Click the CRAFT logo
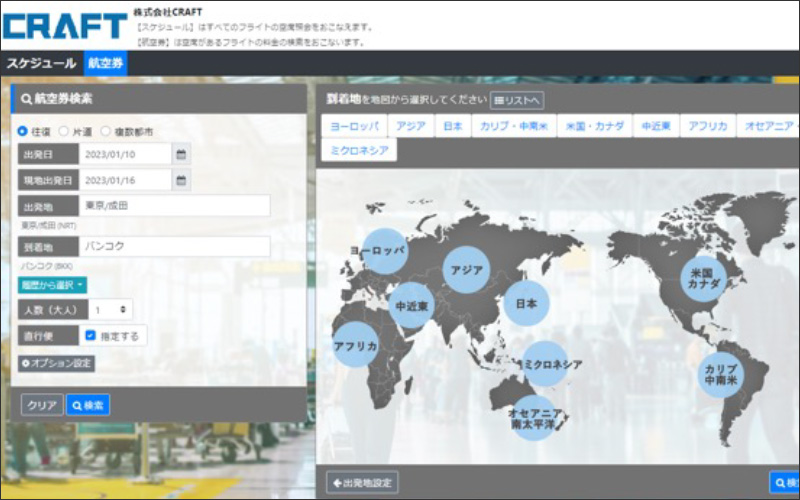Image resolution: width=800 pixels, height=500 pixels. coord(64,26)
